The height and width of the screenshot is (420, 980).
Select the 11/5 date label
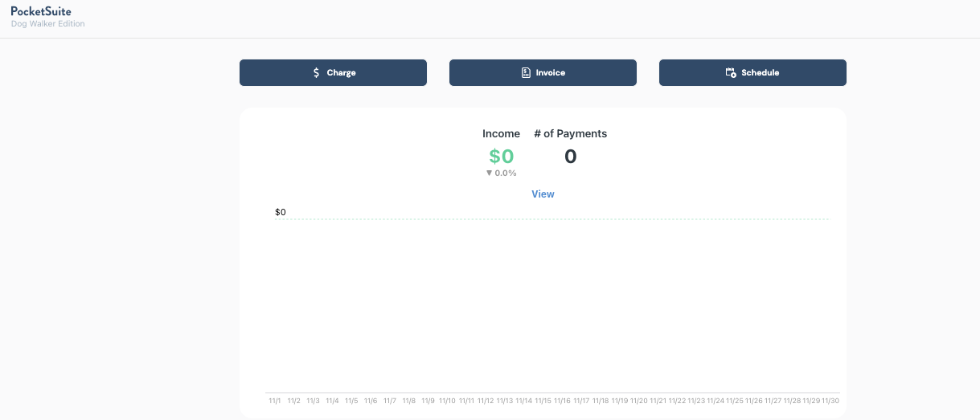(x=351, y=401)
